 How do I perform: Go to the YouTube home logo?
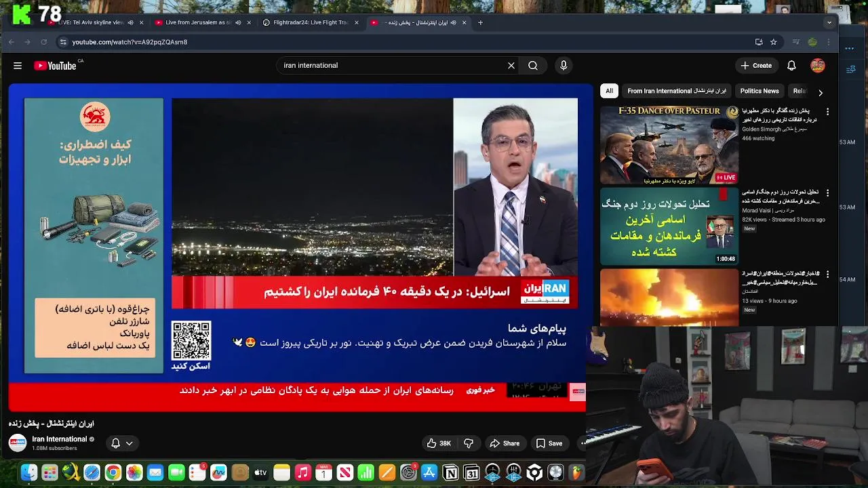pos(56,66)
